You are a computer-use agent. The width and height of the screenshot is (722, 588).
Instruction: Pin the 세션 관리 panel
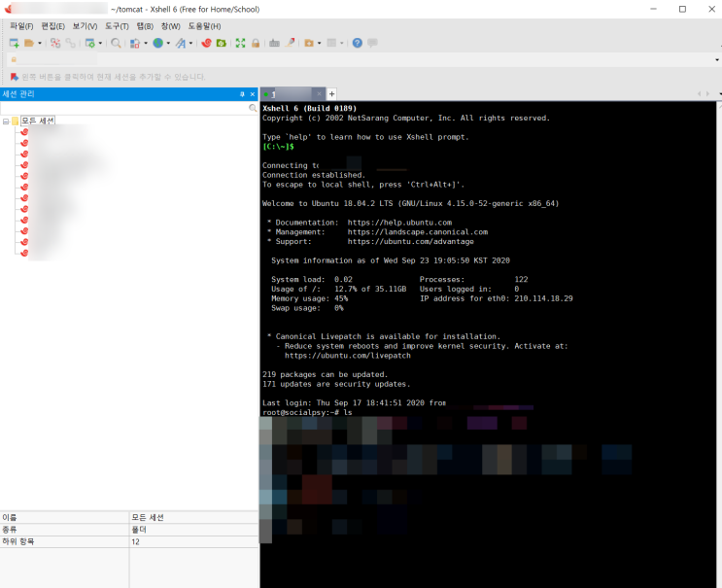242,94
